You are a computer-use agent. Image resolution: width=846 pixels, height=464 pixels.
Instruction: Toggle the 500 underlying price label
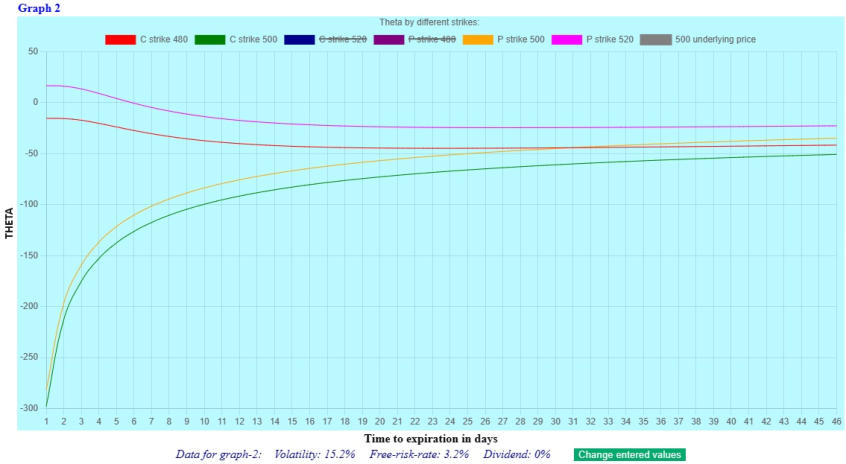tap(716, 40)
